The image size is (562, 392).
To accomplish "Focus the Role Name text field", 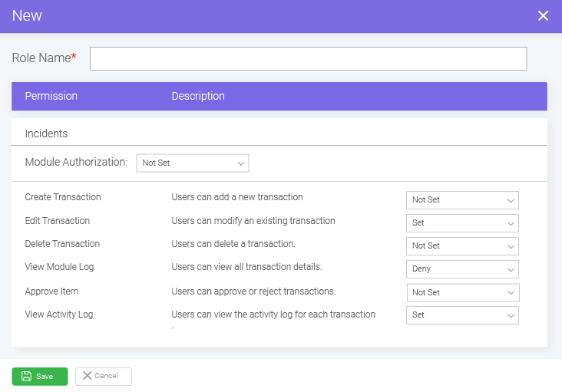I will pos(308,59).
